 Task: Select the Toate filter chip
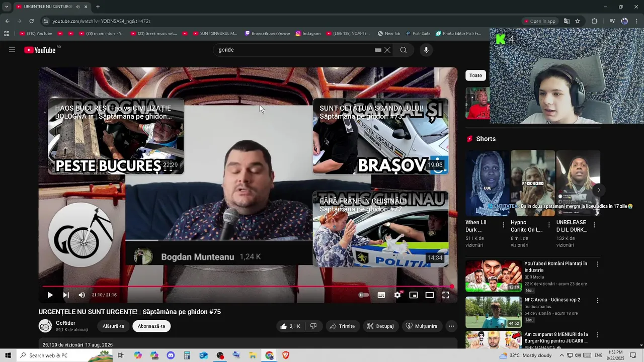coord(475,75)
